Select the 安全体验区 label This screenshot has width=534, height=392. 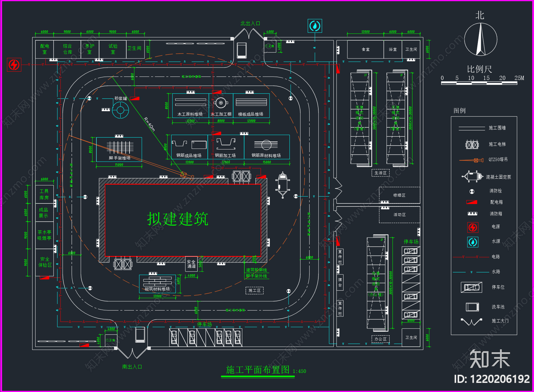coord(45,262)
